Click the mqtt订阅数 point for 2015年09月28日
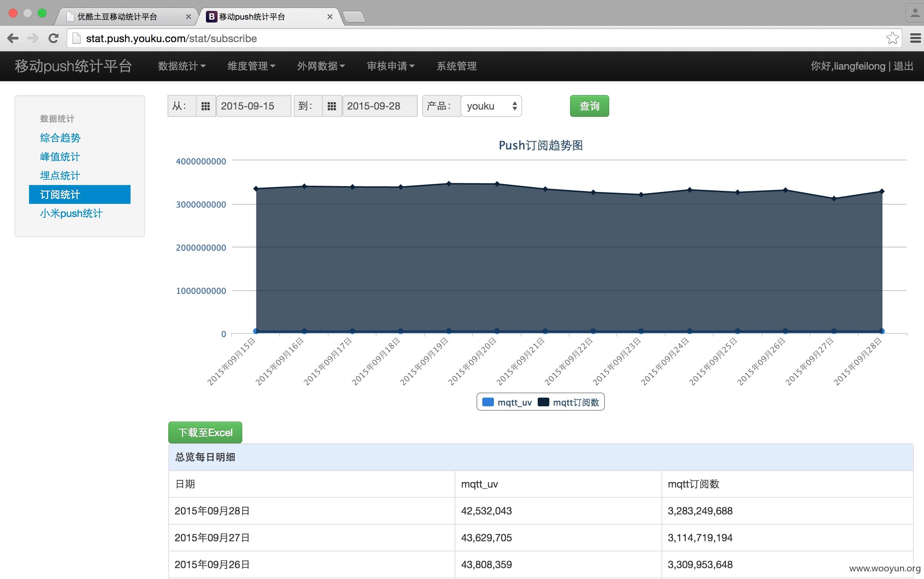 pyautogui.click(x=882, y=192)
